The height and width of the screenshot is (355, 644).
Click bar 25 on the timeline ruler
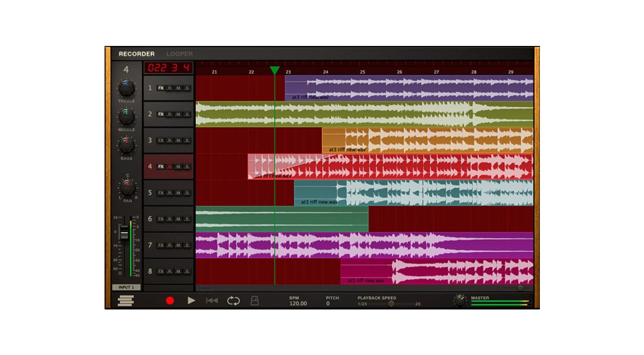(362, 72)
